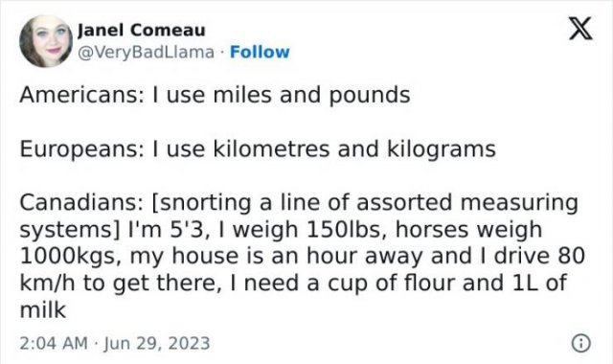Click the line starting with Americans
The height and width of the screenshot is (364, 613).
215,96
